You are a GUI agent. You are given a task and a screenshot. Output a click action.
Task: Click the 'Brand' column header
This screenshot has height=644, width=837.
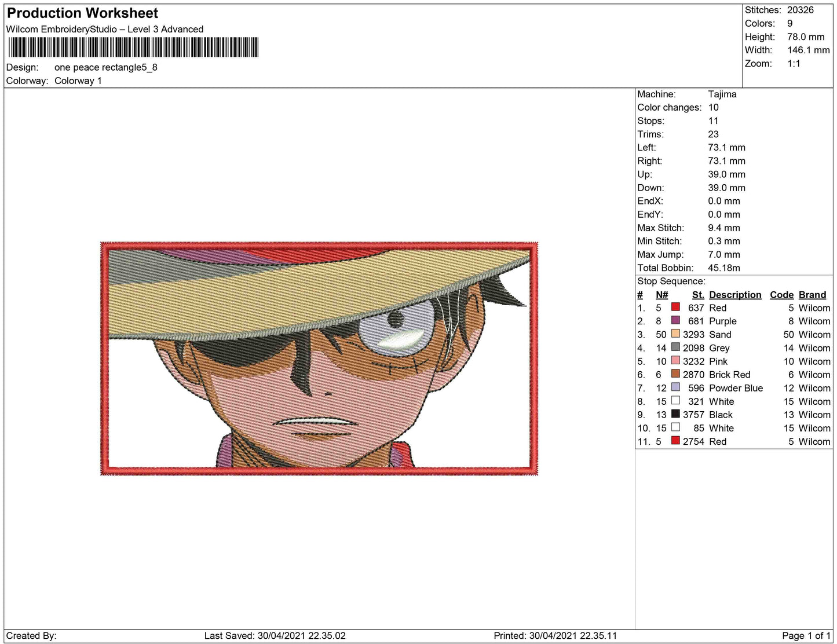click(812, 295)
